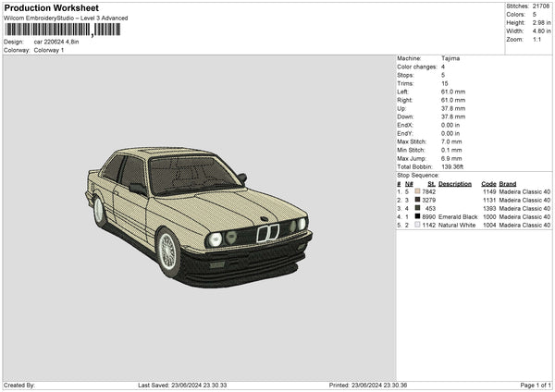The image size is (555, 392).
Task: Click the Production Worksheet title
Action: pos(51,8)
